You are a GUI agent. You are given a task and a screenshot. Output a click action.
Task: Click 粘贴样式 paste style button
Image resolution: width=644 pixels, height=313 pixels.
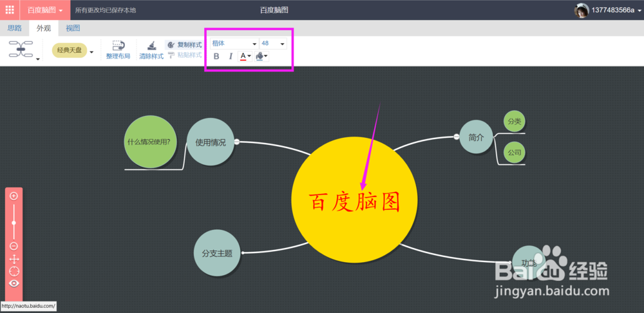tap(185, 55)
